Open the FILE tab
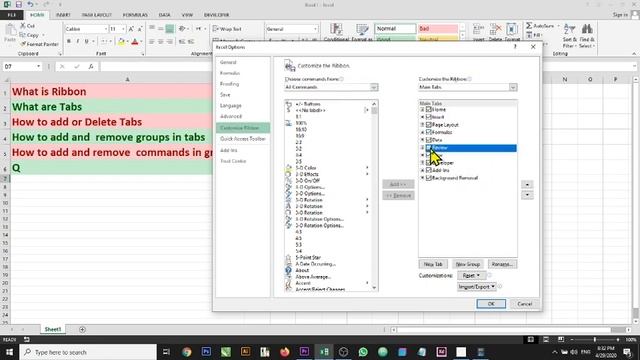Image resolution: width=640 pixels, height=360 pixels. point(11,15)
